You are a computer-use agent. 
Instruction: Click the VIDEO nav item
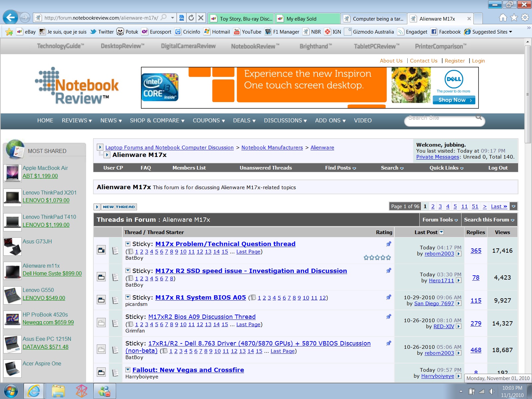click(x=363, y=121)
